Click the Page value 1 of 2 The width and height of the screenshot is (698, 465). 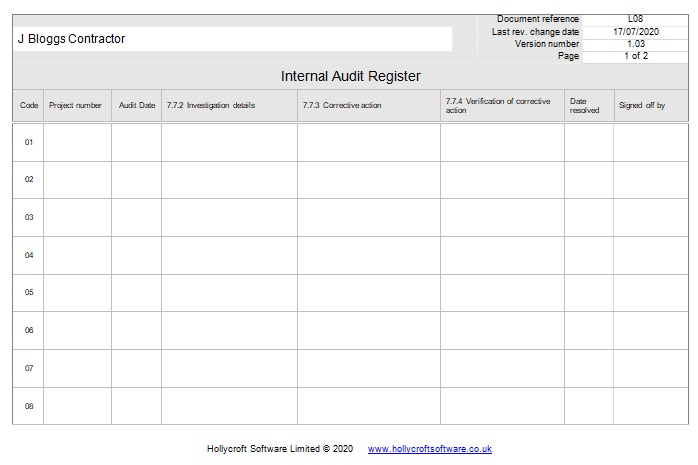635,56
